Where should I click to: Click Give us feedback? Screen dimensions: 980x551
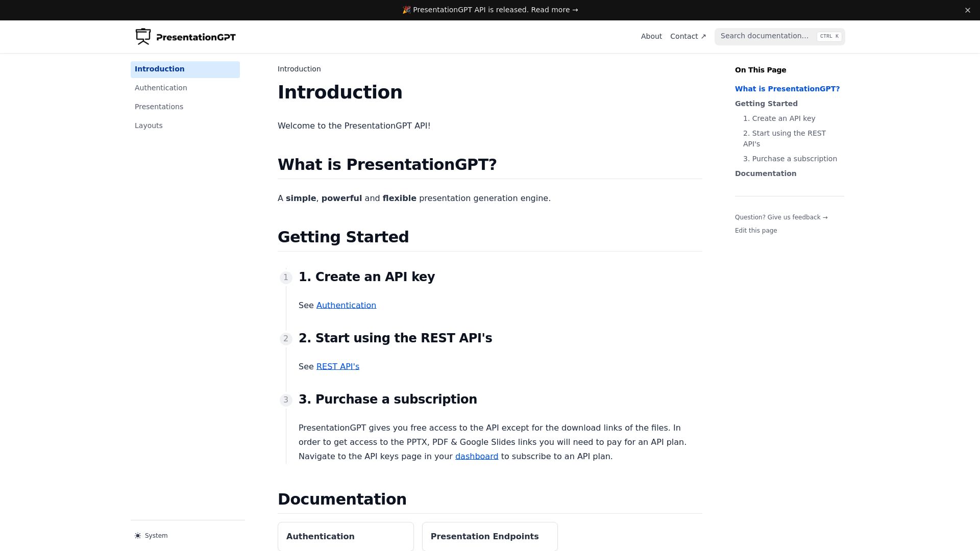[781, 217]
